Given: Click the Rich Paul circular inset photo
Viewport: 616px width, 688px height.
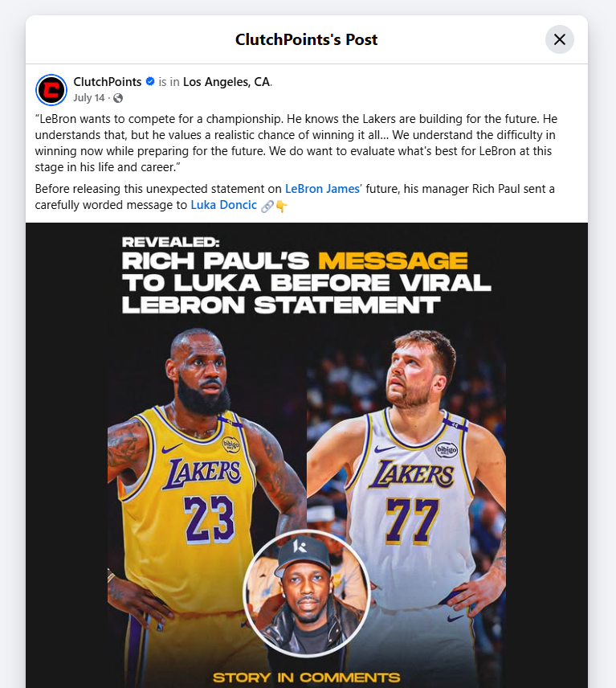Looking at the screenshot, I should tap(307, 593).
